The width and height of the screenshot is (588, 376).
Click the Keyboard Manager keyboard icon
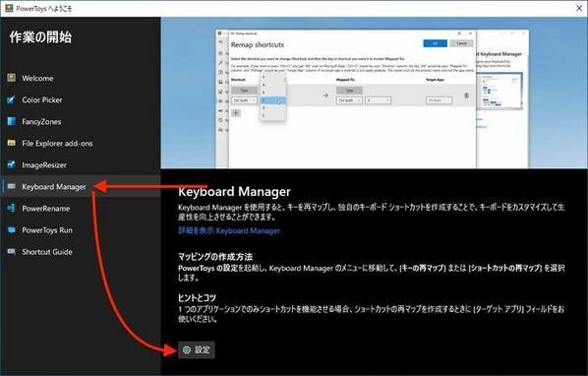pos(12,186)
